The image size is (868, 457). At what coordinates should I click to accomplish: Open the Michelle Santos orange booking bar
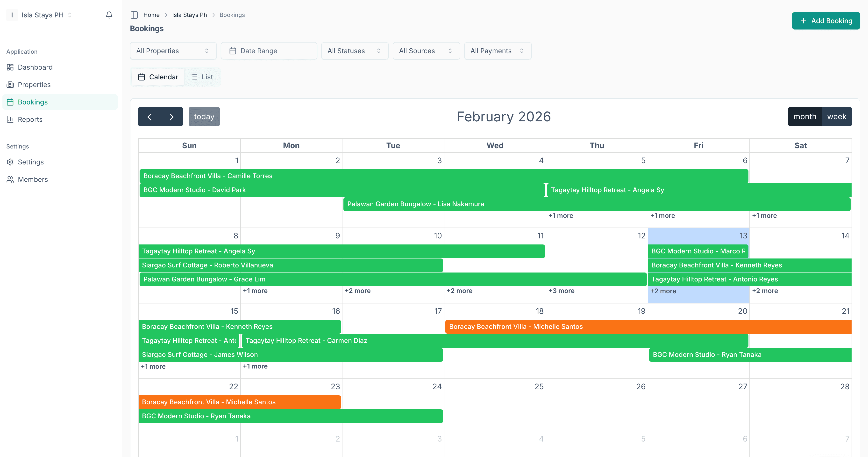573,326
